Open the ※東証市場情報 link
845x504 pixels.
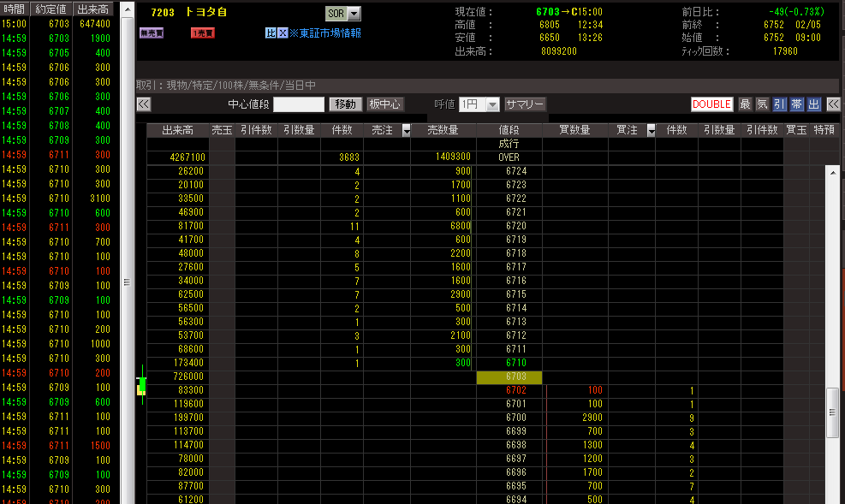325,33
